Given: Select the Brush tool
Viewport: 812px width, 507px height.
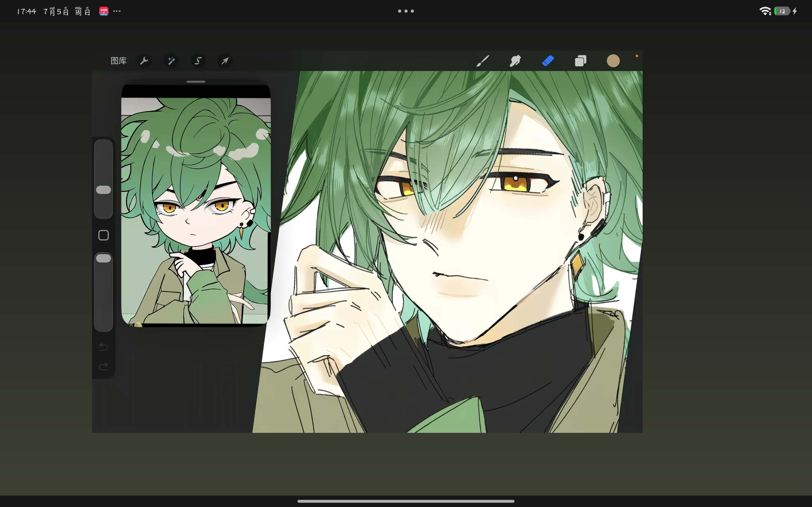Looking at the screenshot, I should pyautogui.click(x=482, y=61).
